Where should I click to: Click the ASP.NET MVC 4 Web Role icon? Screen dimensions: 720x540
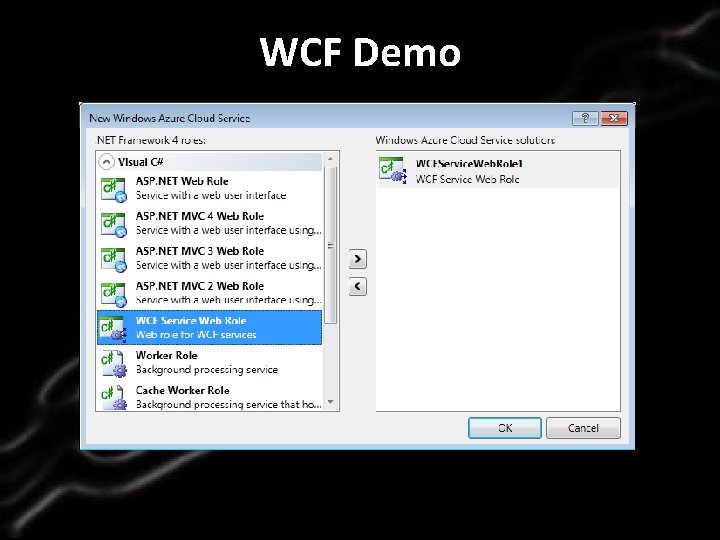click(113, 225)
